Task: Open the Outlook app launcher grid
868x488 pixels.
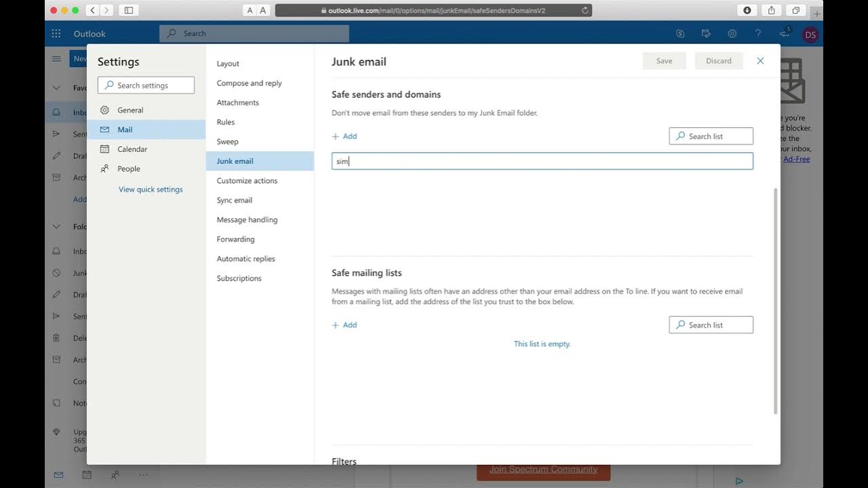Action: tap(56, 33)
